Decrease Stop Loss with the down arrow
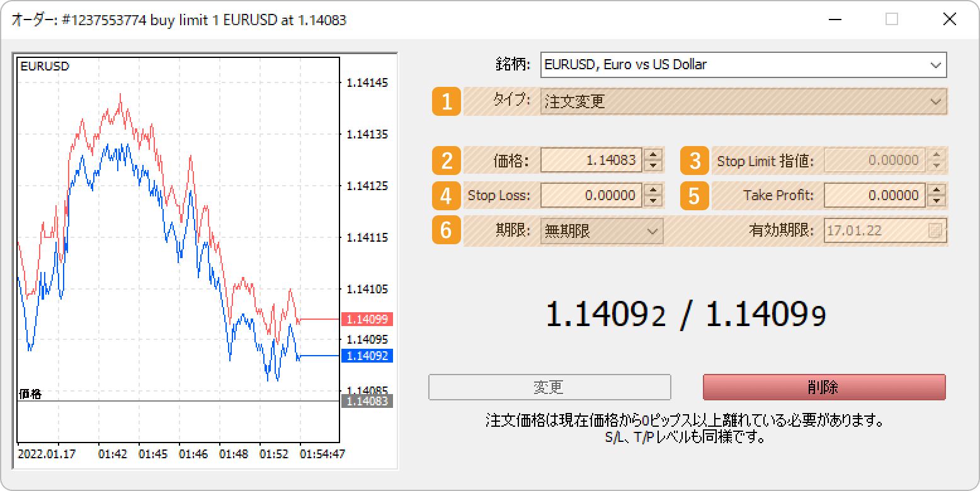This screenshot has height=491, width=980. [654, 201]
